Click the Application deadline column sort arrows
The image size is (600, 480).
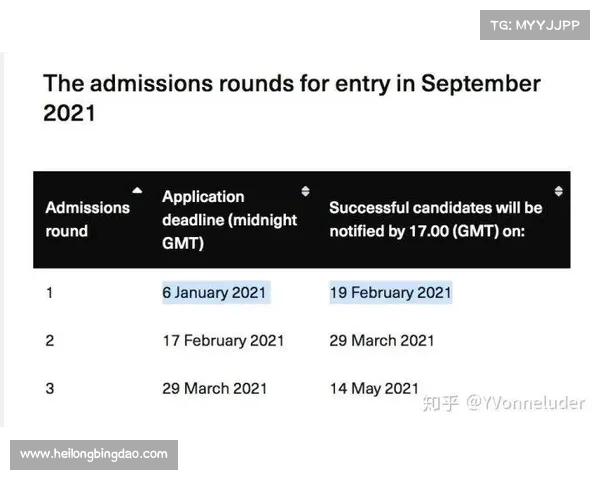[x=305, y=191]
